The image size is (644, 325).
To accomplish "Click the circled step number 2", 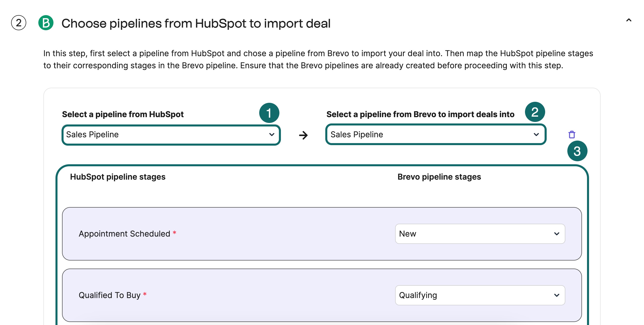I will pyautogui.click(x=19, y=23).
